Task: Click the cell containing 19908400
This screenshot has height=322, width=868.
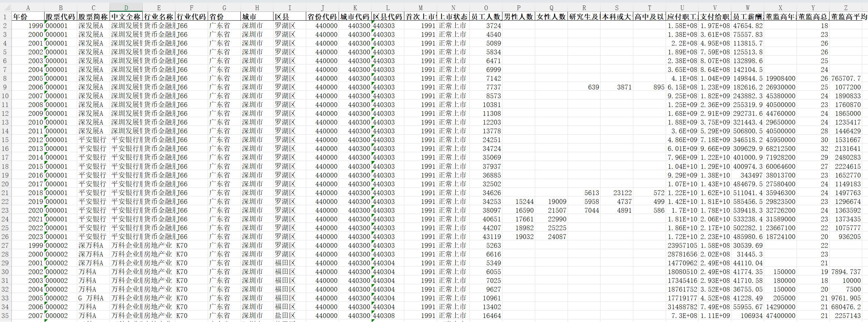Action: [780, 78]
